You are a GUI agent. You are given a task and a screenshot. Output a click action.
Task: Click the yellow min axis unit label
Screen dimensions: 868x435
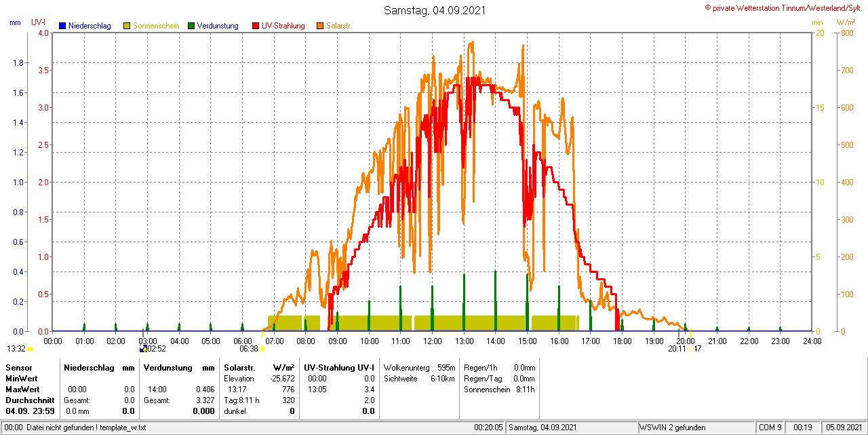coord(817,22)
